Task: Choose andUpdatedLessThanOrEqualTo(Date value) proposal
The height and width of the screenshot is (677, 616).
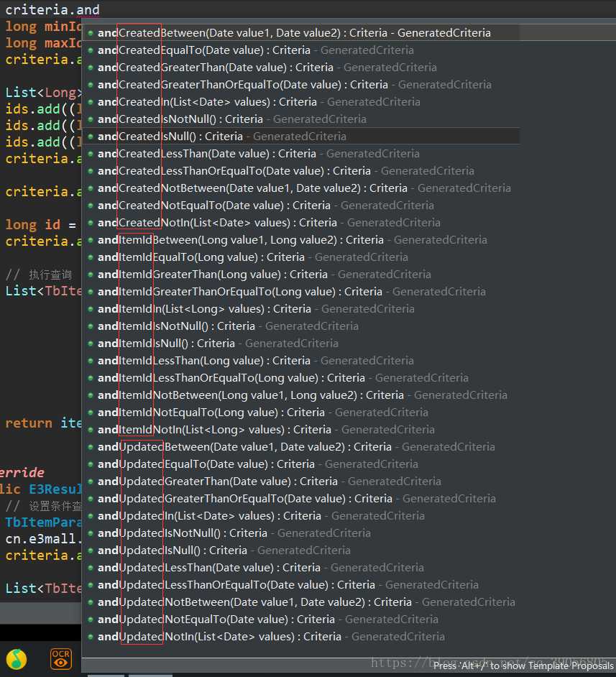Action: pos(300,586)
